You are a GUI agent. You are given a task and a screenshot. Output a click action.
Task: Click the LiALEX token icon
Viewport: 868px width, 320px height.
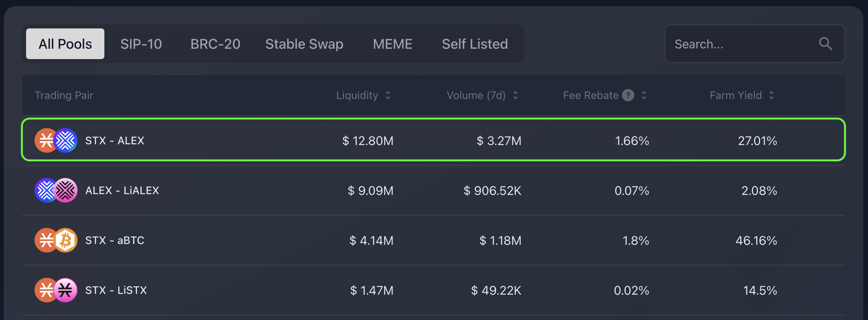[x=65, y=190]
